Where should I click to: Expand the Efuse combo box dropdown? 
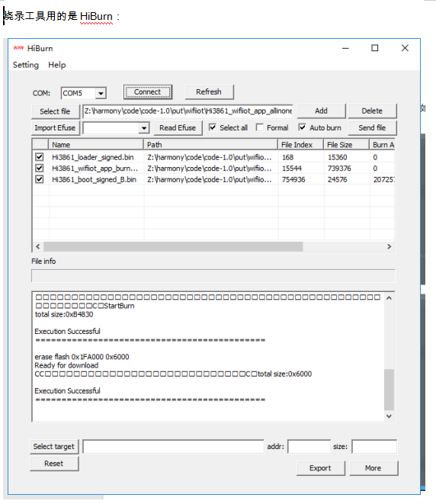[144, 128]
